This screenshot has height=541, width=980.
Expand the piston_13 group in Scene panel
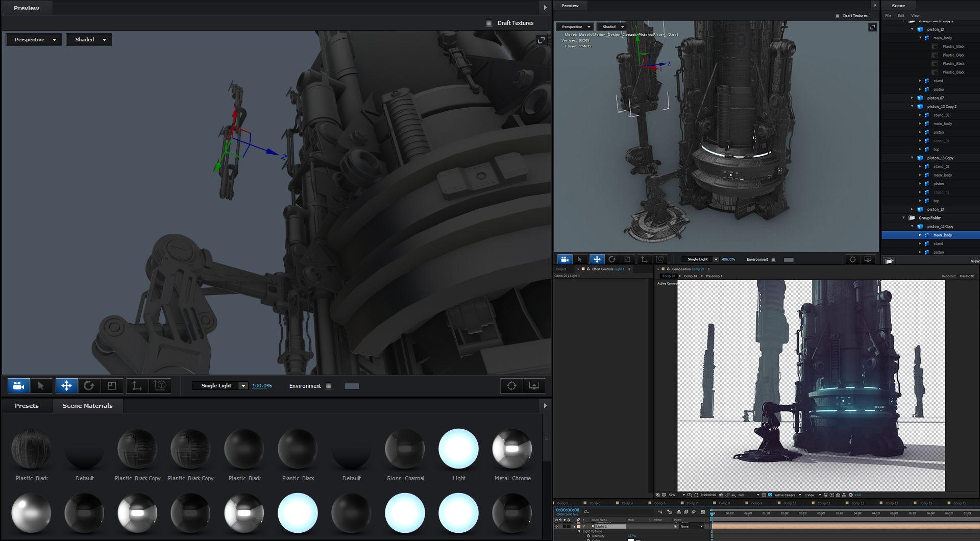(x=912, y=209)
